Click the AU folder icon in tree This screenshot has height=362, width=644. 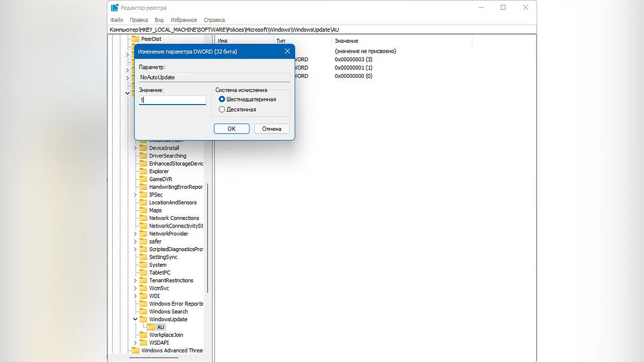pos(151,327)
